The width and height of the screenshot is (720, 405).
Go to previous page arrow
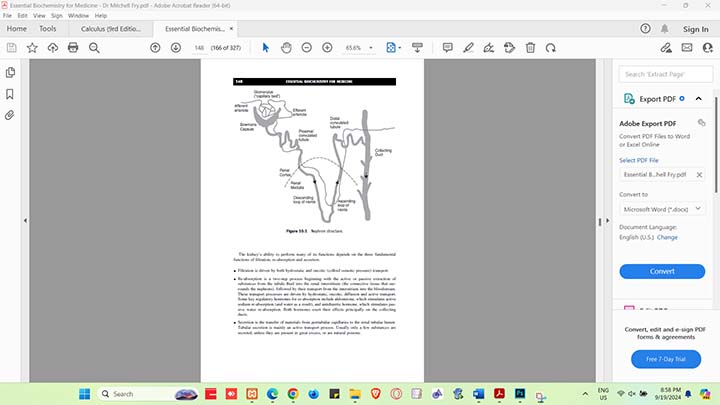(155, 48)
